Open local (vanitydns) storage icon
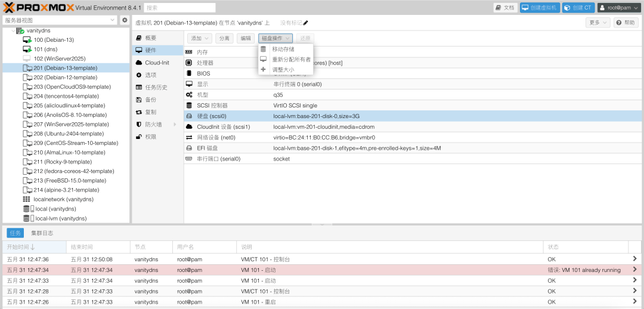 coord(29,209)
